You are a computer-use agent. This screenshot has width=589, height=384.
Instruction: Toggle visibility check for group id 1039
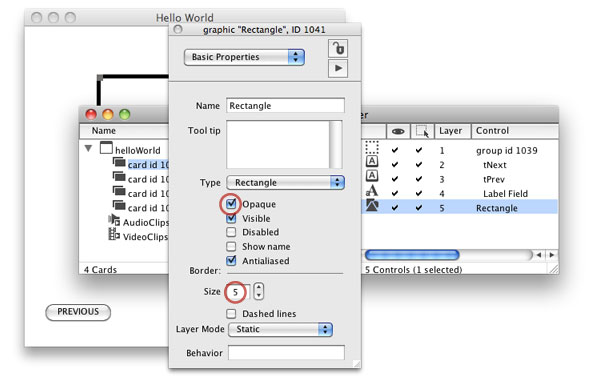pos(395,150)
